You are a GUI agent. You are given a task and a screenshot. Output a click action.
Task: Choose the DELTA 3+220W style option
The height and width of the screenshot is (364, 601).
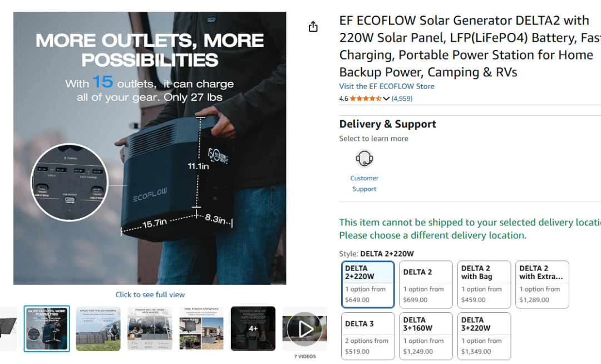tap(484, 336)
